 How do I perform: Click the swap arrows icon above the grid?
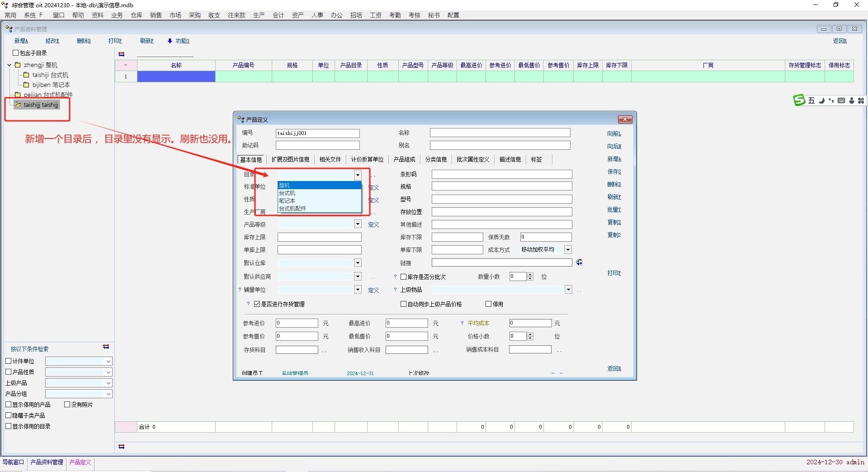point(121,54)
